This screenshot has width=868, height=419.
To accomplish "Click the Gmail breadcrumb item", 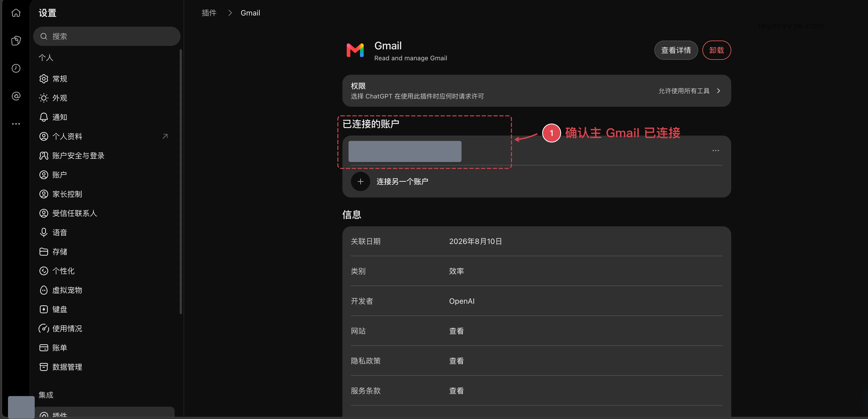I will click(x=250, y=13).
